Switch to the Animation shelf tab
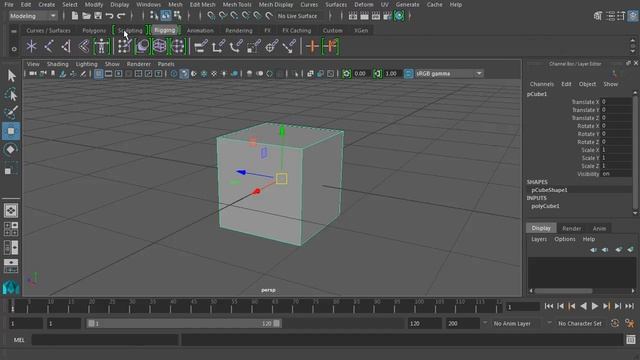 coord(200,30)
